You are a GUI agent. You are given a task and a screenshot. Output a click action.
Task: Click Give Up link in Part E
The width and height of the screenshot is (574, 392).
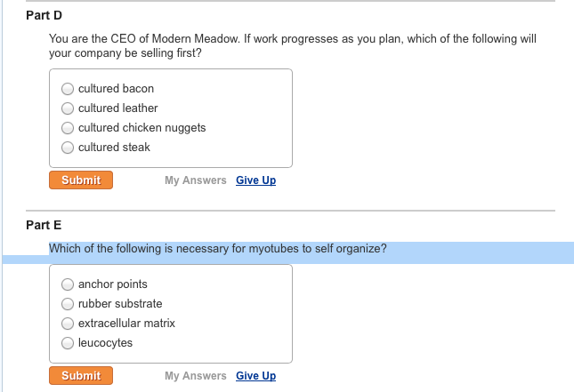pyautogui.click(x=255, y=376)
